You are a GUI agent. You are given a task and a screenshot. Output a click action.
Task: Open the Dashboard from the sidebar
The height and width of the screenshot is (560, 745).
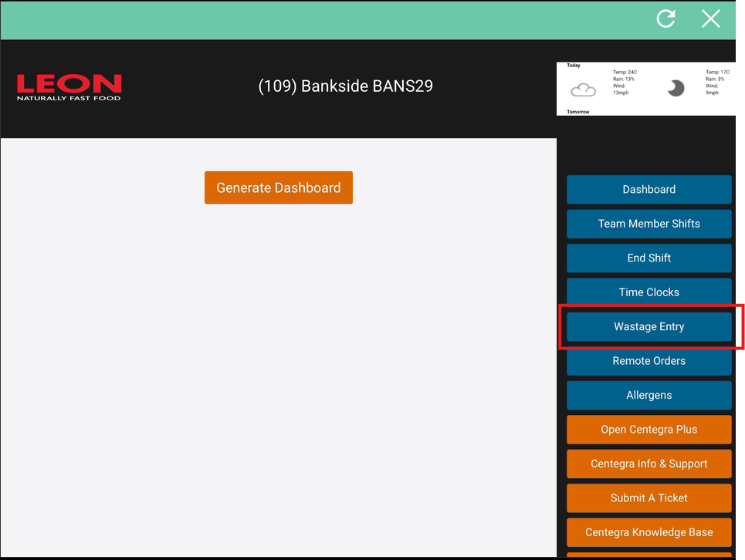click(x=648, y=189)
